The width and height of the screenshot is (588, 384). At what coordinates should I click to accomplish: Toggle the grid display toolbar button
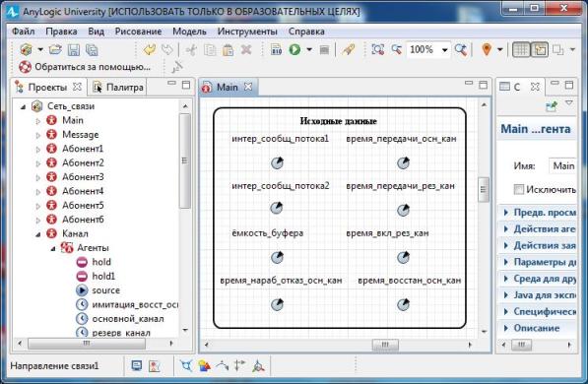coord(521,49)
